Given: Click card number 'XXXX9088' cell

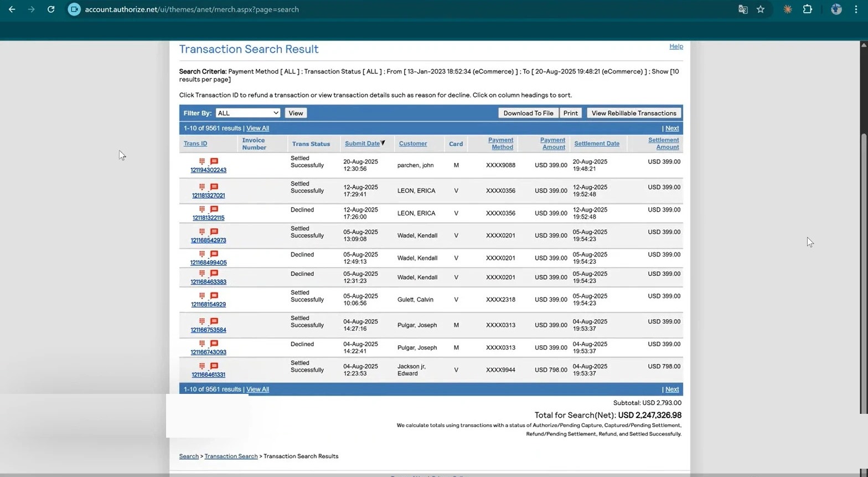Looking at the screenshot, I should pos(500,166).
